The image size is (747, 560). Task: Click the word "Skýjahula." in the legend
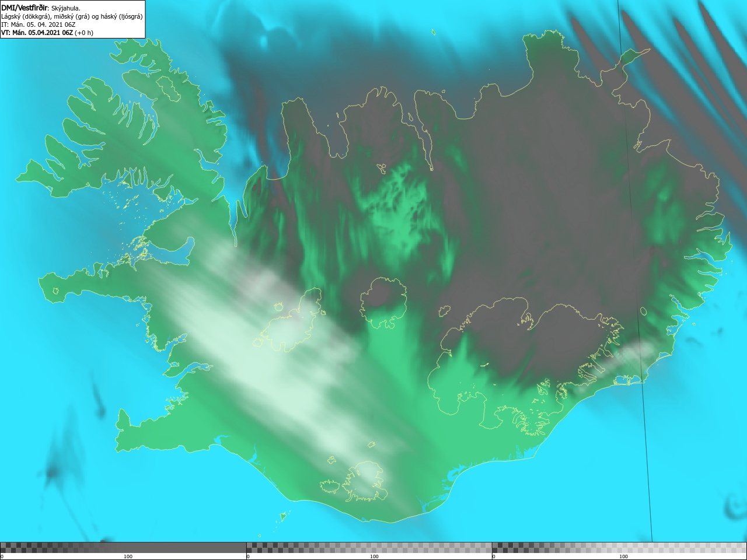point(66,8)
